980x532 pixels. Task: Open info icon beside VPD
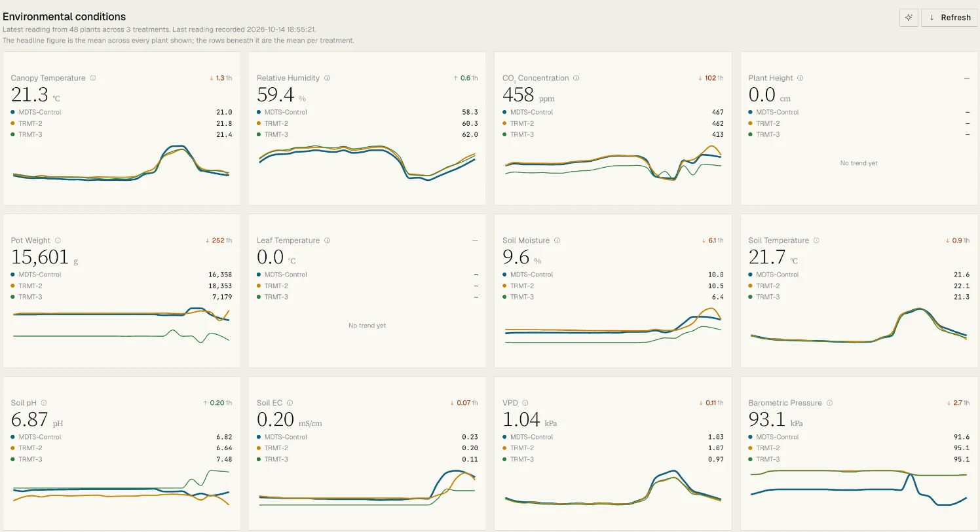(525, 403)
